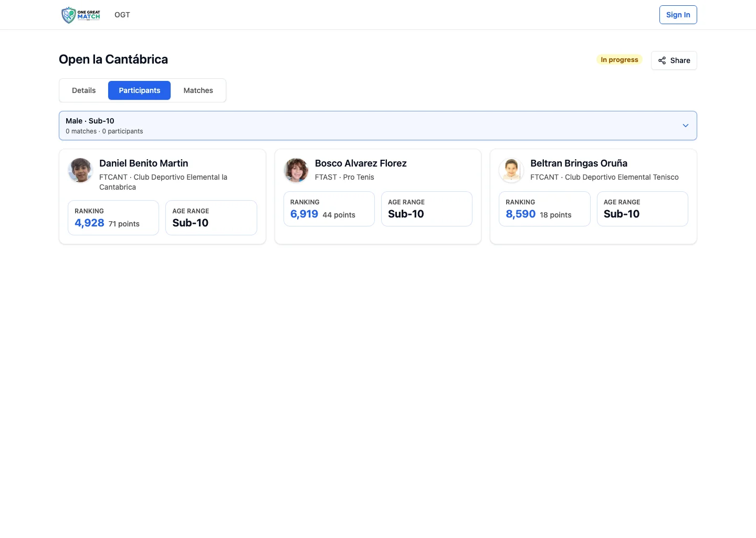Image resolution: width=756 pixels, height=538 pixels.
Task: Click Age Range Sub-10 on Bosco's card
Action: 426,209
